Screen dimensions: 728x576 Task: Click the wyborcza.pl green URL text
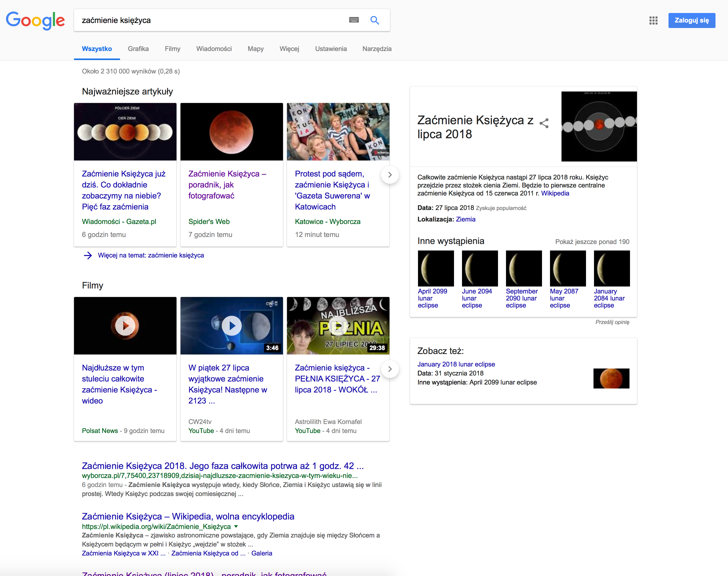(x=220, y=475)
